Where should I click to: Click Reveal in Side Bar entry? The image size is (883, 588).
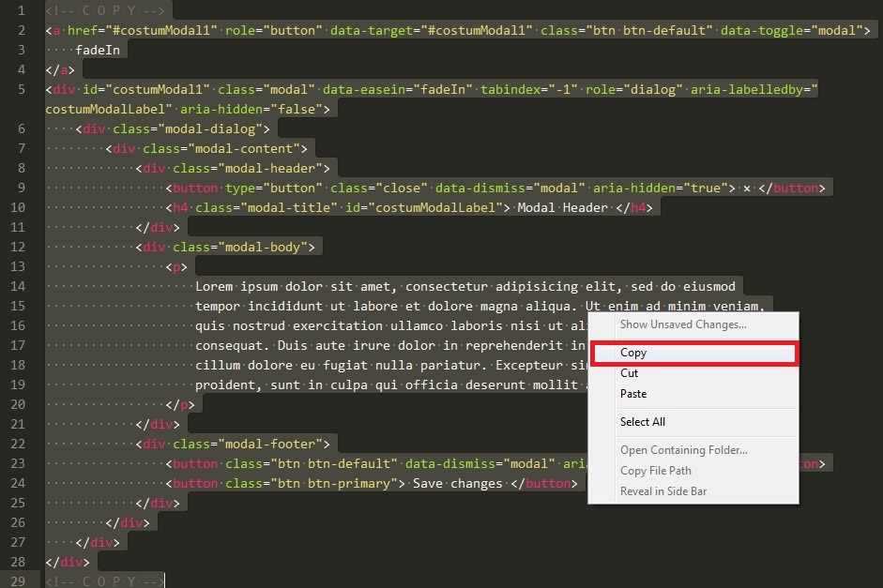(x=663, y=491)
